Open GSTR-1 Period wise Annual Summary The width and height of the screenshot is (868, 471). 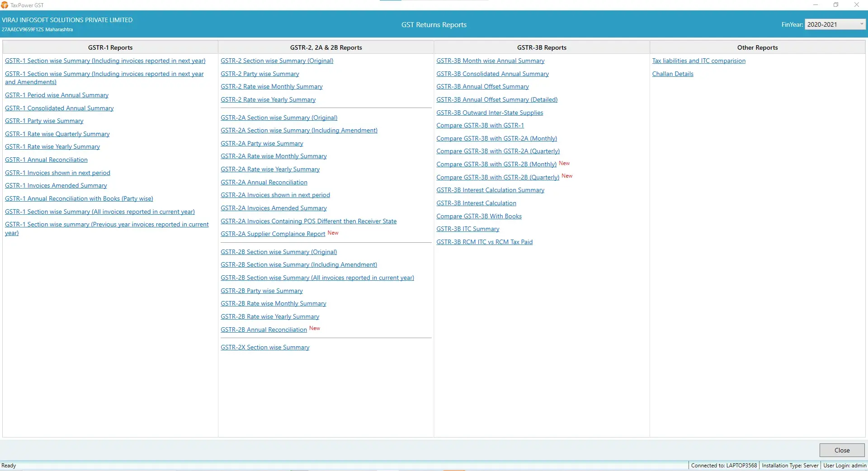[x=57, y=95]
